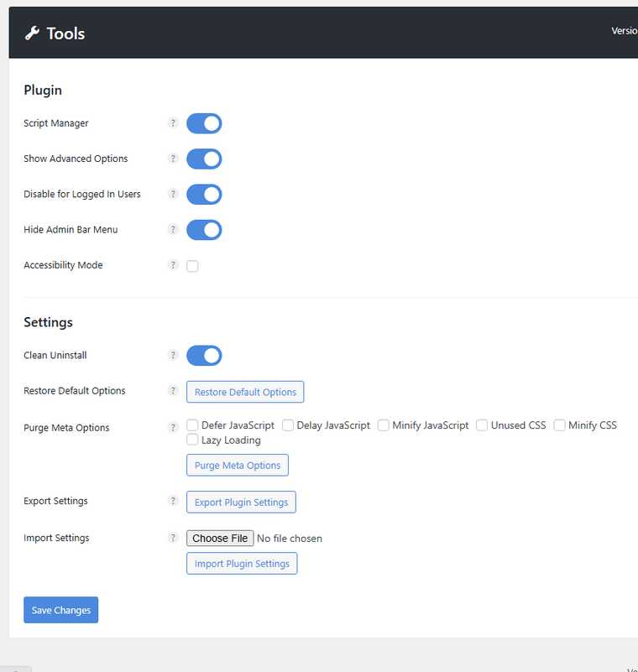The image size is (638, 672).
Task: Switch off Hide Admin Bar Menu
Action: click(204, 230)
